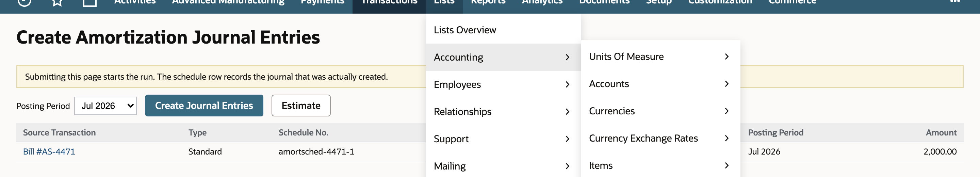Choose Accounts submenu item

[660, 84]
